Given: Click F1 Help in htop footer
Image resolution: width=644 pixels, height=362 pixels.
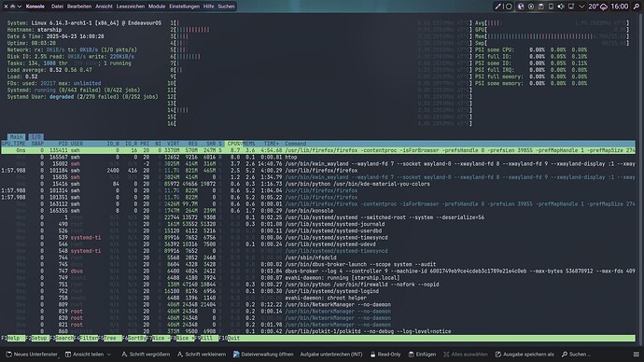Looking at the screenshot, I should (x=13, y=338).
